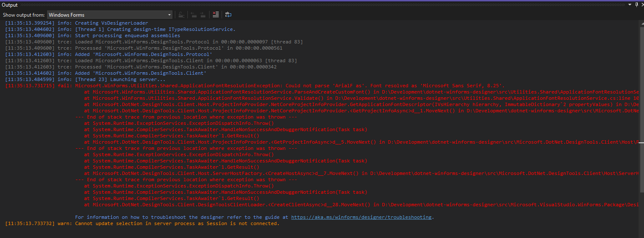644x238 pixels.
Task: Click the first End of stack trace line
Action: [186, 117]
